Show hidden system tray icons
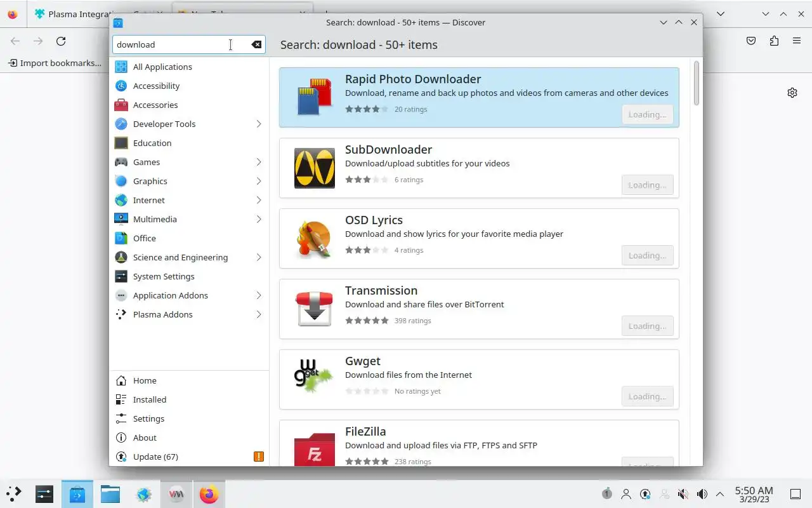The width and height of the screenshot is (812, 508). 720,494
